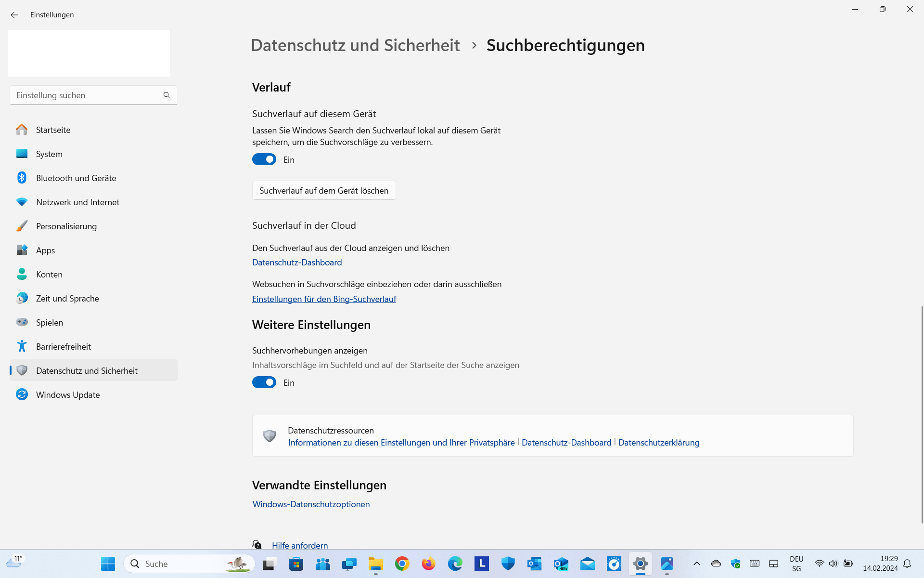Turn off Suchverlauf auf diesem Gerät toggle

264,159
